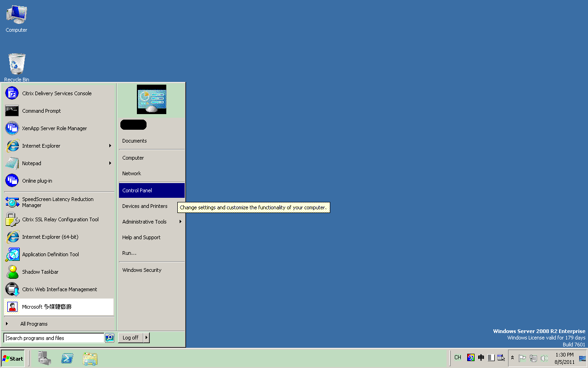The height and width of the screenshot is (368, 588).
Task: Click the redacted user name link
Action: coord(133,125)
